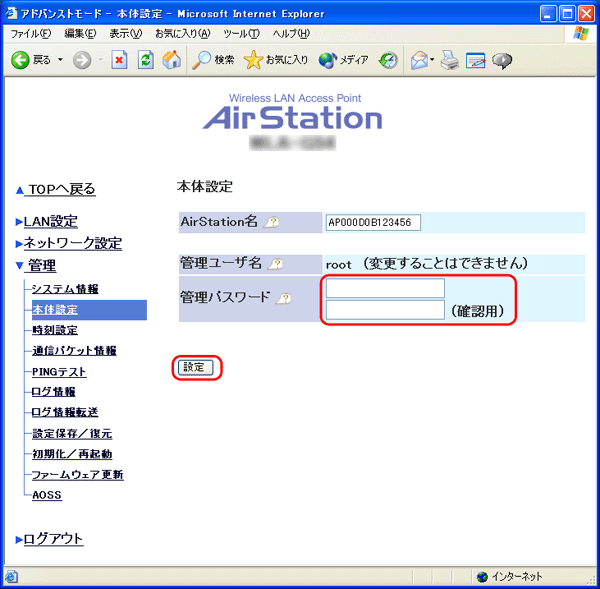Open the Back button history dropdown arrow
This screenshot has height=589, width=600.
60,60
